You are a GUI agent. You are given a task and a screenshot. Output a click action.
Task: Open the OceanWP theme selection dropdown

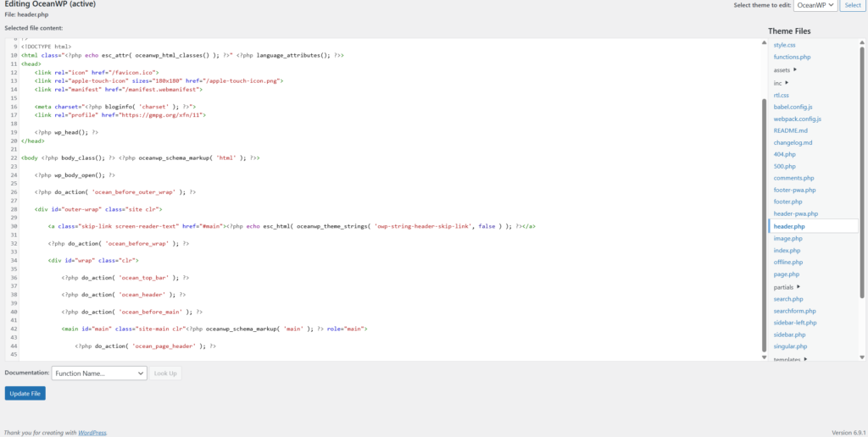[x=816, y=5]
